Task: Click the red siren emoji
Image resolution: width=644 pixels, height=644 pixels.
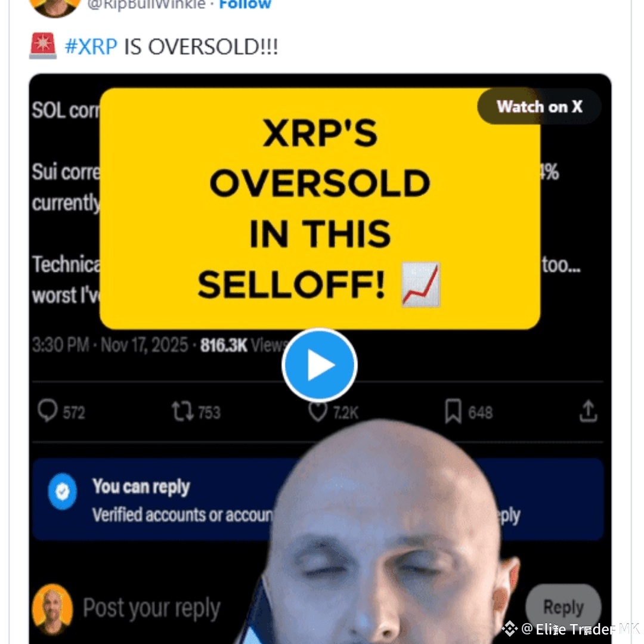Action: pos(43,46)
